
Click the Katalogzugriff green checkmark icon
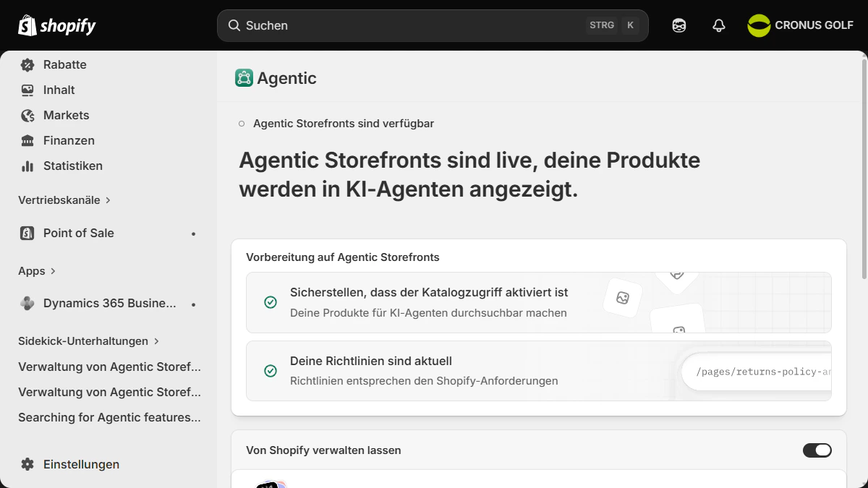[271, 302]
